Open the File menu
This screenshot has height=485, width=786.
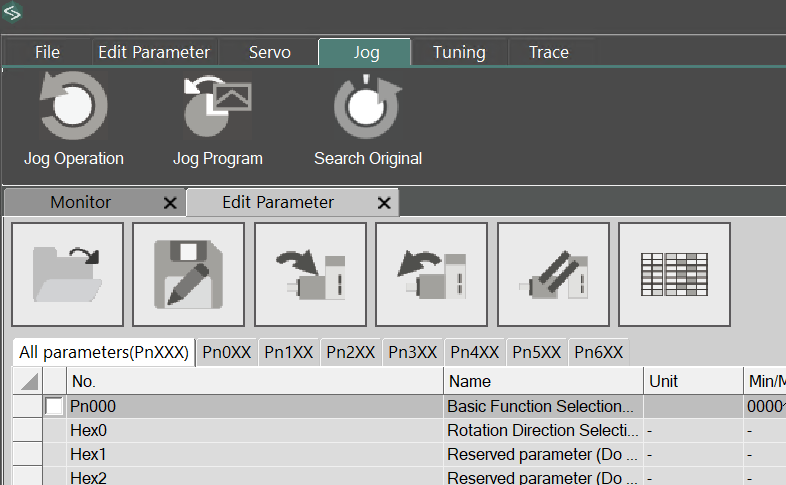coord(47,52)
